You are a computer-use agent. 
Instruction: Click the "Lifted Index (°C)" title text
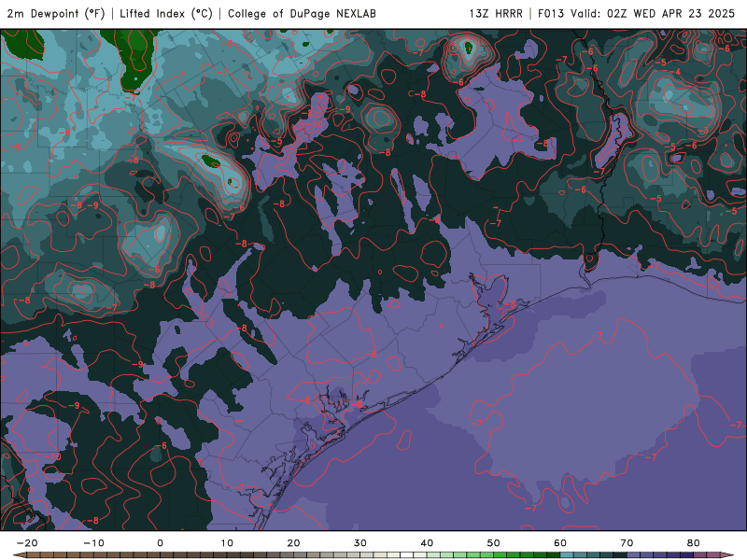tap(166, 13)
